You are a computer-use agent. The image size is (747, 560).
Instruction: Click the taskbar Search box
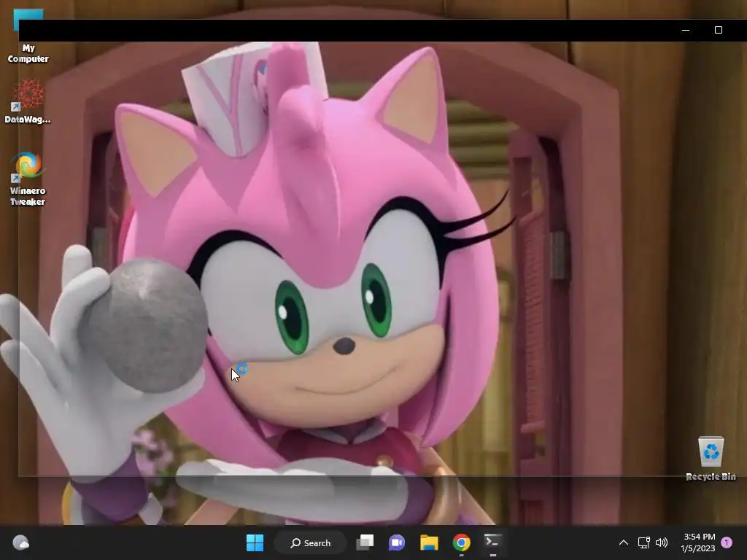coord(311,542)
